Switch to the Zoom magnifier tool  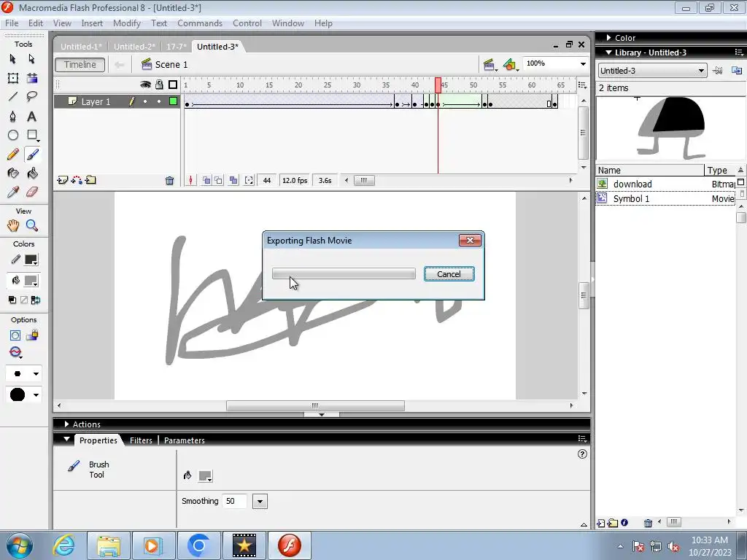(32, 225)
